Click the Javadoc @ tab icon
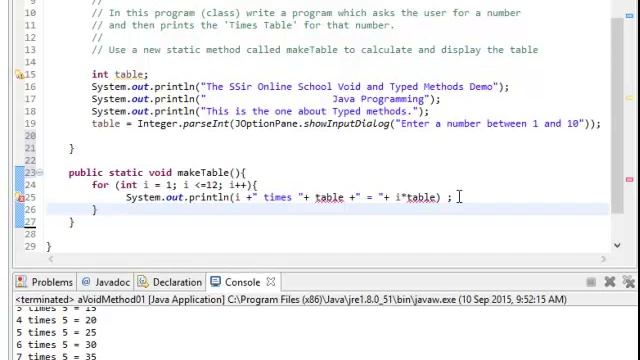Image resolution: width=640 pixels, height=360 pixels. (x=86, y=282)
